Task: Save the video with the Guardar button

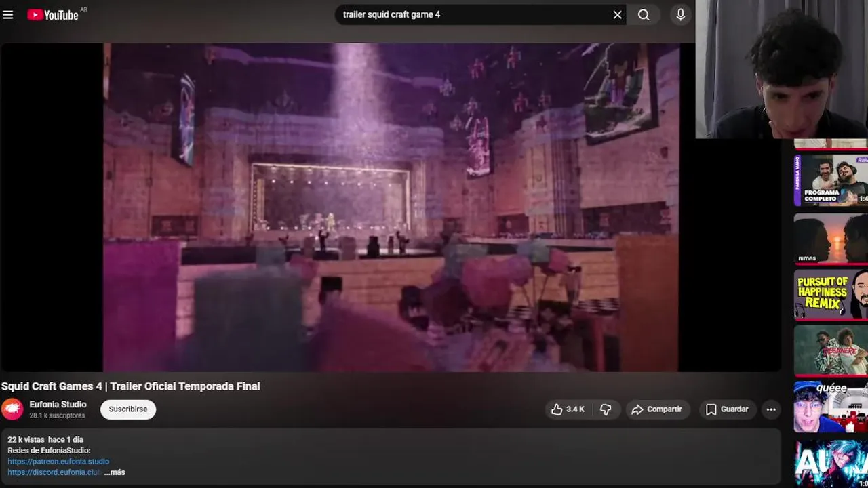Action: coord(727,409)
